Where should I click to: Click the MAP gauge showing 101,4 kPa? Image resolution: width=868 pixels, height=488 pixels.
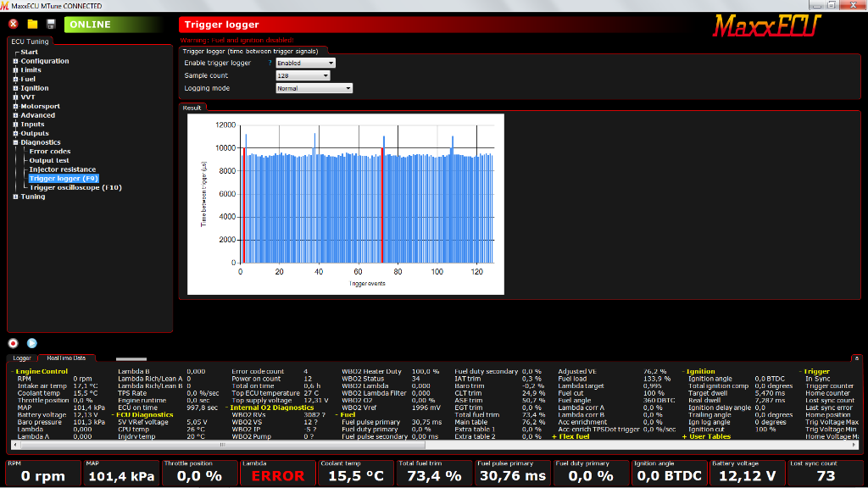coord(121,473)
